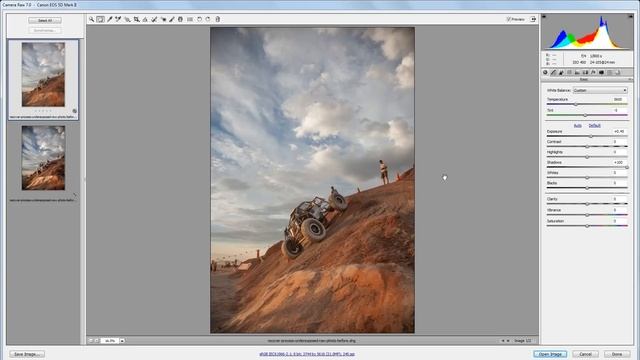
Task: Switch to the Basic panel tab
Action: click(545, 72)
